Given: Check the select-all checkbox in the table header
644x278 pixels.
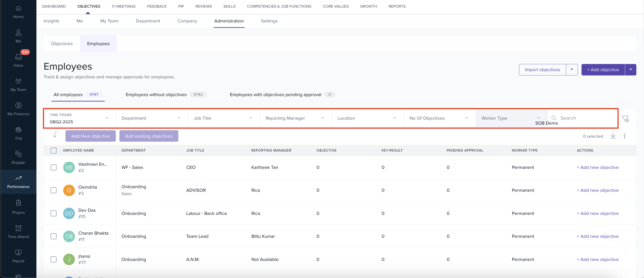Looking at the screenshot, I should coord(54,150).
